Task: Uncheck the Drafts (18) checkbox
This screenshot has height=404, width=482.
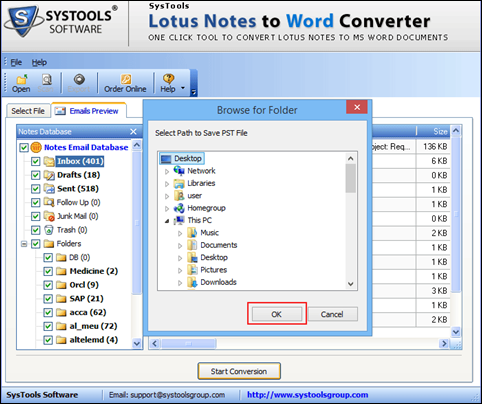Action: 35,175
